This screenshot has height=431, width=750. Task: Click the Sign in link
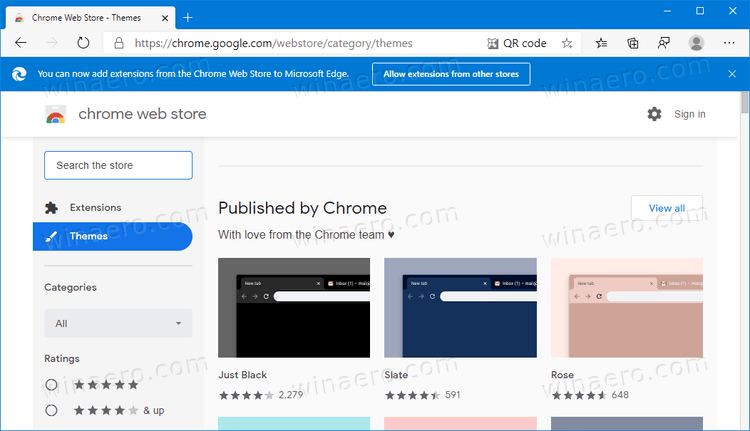[x=690, y=114]
